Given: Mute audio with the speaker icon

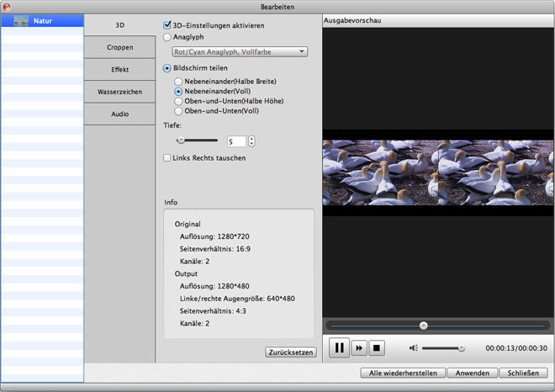Looking at the screenshot, I should [414, 348].
